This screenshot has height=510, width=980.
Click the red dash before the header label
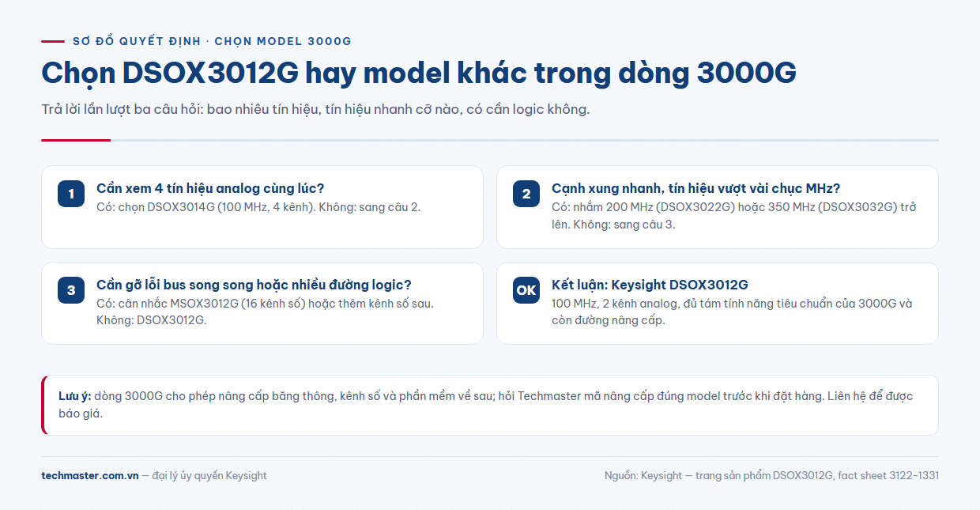(x=53, y=41)
